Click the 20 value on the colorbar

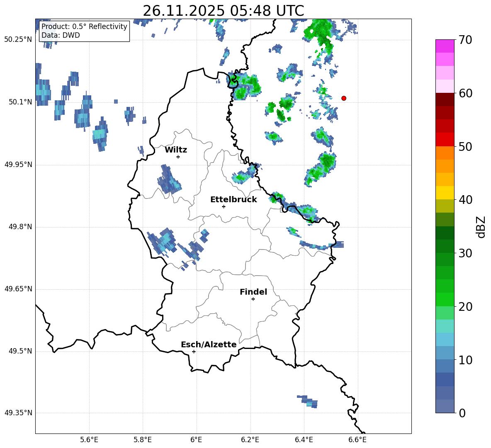(465, 306)
